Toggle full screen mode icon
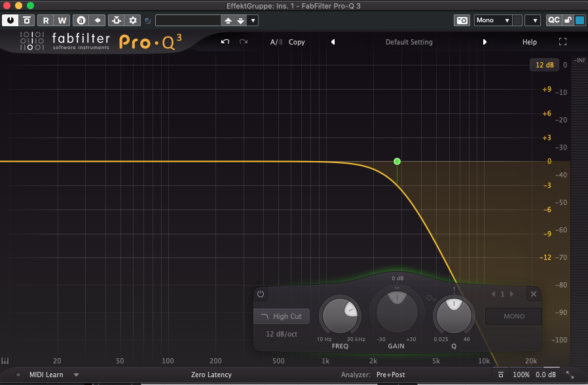Screen dimensions: 588x385 tap(562, 42)
